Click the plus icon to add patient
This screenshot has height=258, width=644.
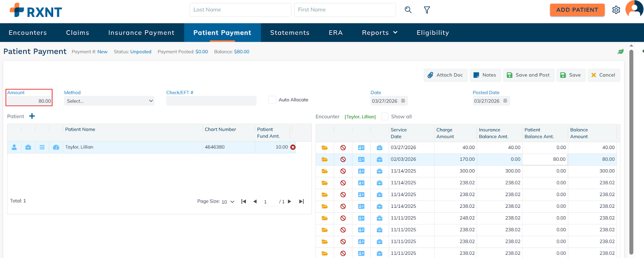coord(32,116)
